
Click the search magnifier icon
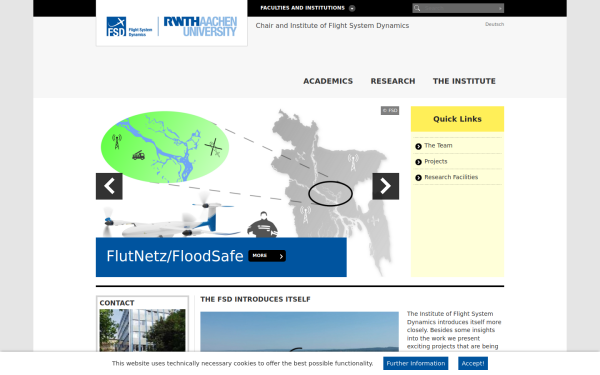click(x=417, y=8)
